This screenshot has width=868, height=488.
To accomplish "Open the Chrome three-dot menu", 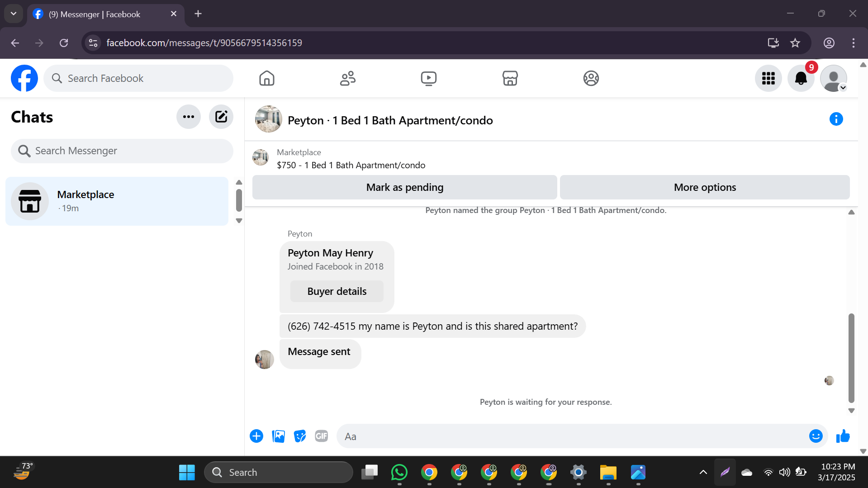I will (x=853, y=43).
